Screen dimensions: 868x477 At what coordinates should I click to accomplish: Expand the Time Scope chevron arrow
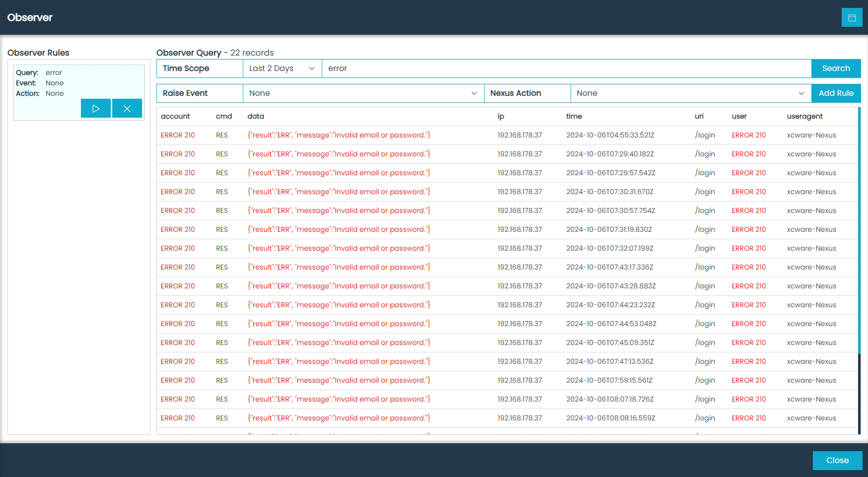pos(312,68)
